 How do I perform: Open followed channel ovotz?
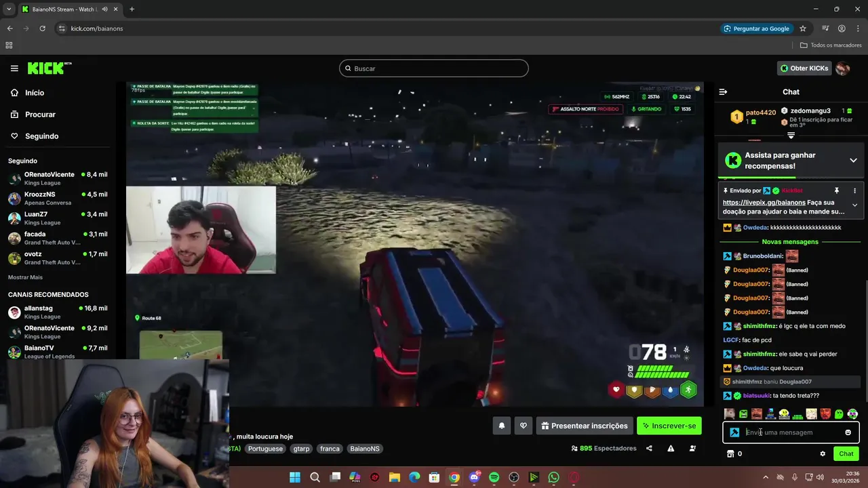coord(58,258)
